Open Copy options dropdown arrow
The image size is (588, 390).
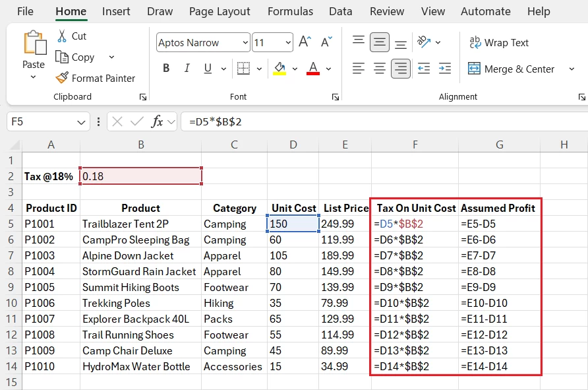pyautogui.click(x=111, y=57)
